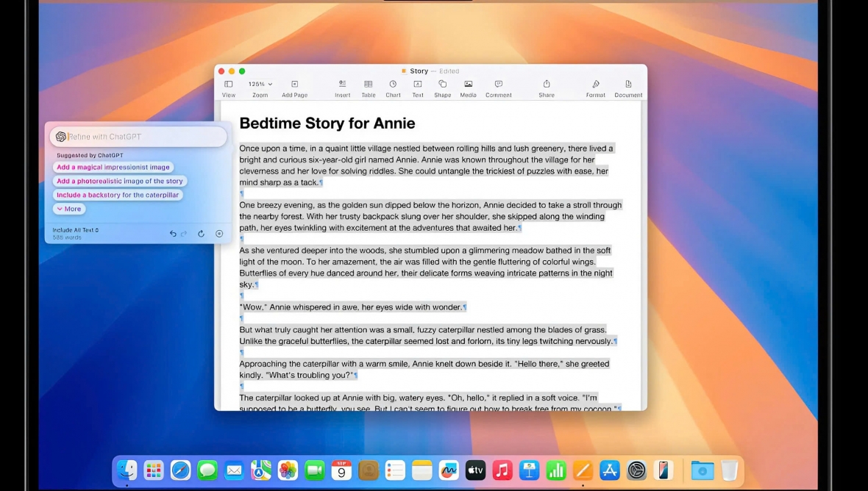The height and width of the screenshot is (491, 868).
Task: Click the paragraph starting 'As she ventured deeper'
Action: click(x=426, y=267)
